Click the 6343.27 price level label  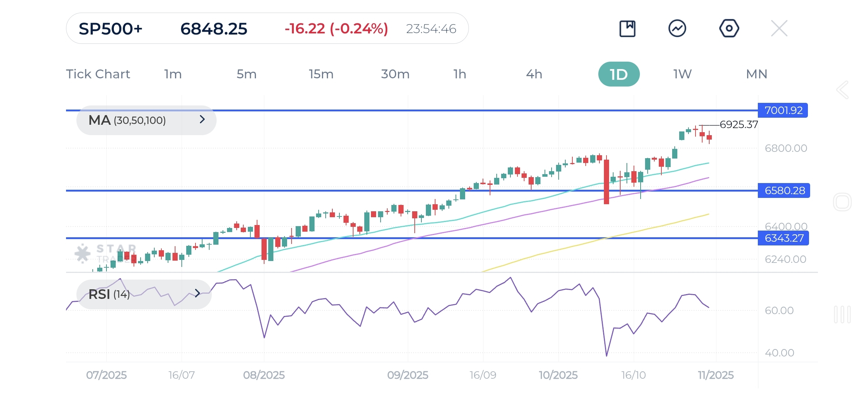click(783, 238)
